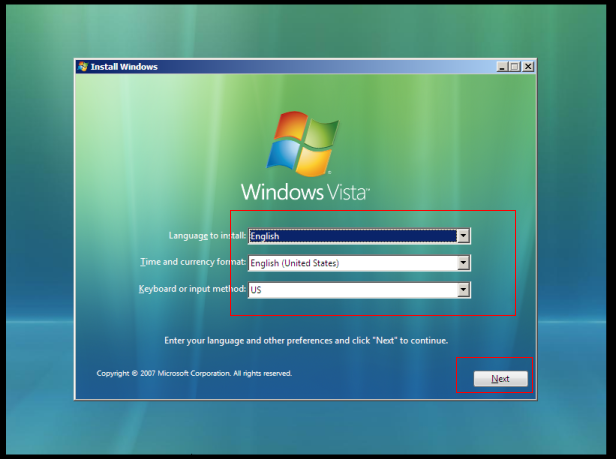Close the Install Windows window
The width and height of the screenshot is (616, 459).
[528, 67]
